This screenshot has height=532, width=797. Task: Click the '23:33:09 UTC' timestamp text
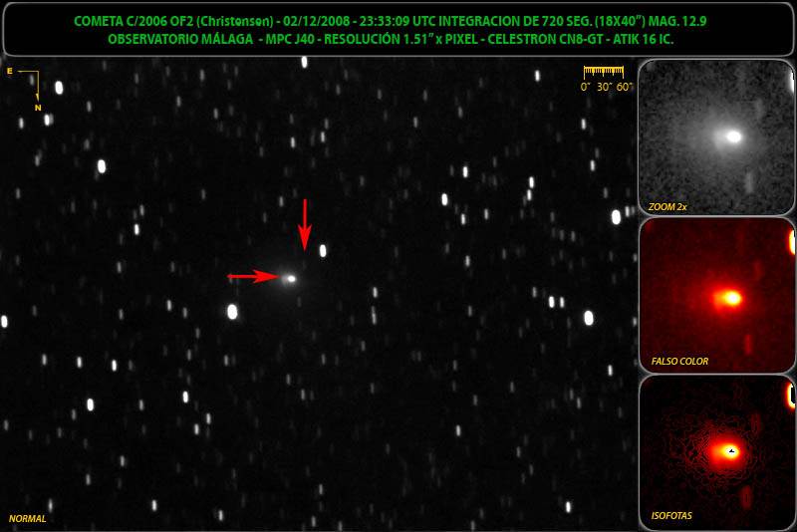pos(397,21)
